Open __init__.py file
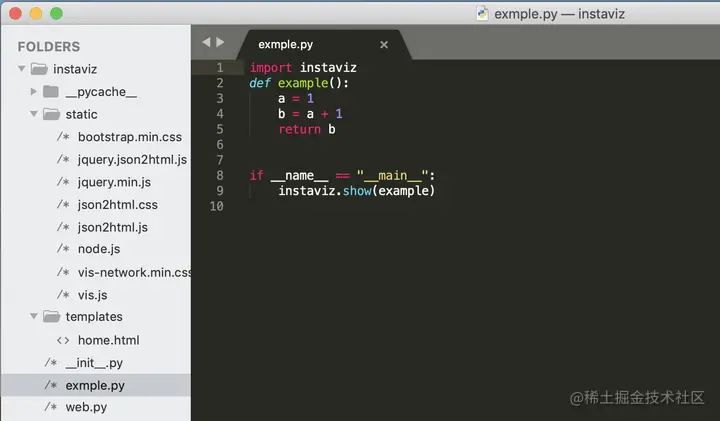The height and width of the screenshot is (421, 720). click(94, 363)
